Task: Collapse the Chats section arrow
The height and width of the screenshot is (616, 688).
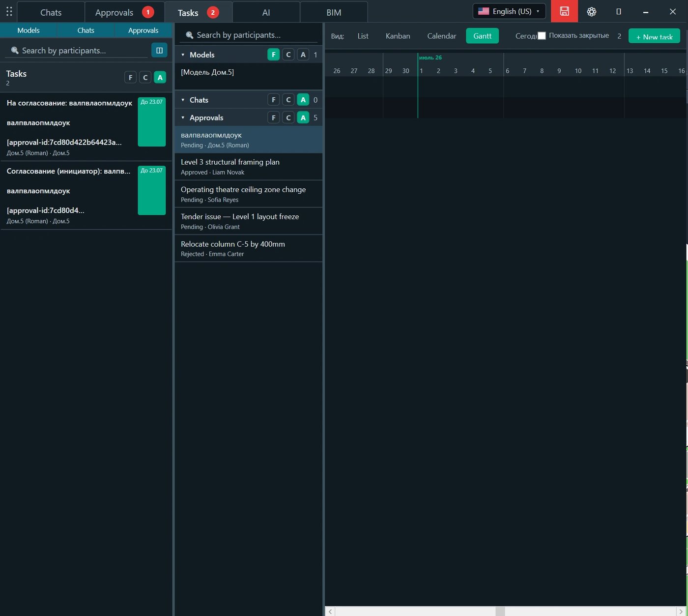Action: pos(183,100)
